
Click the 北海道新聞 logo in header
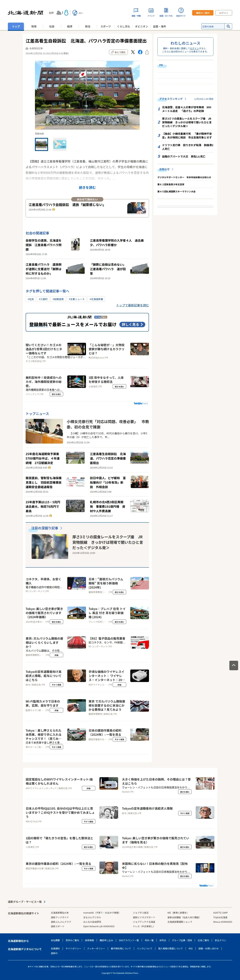pos(26,13)
